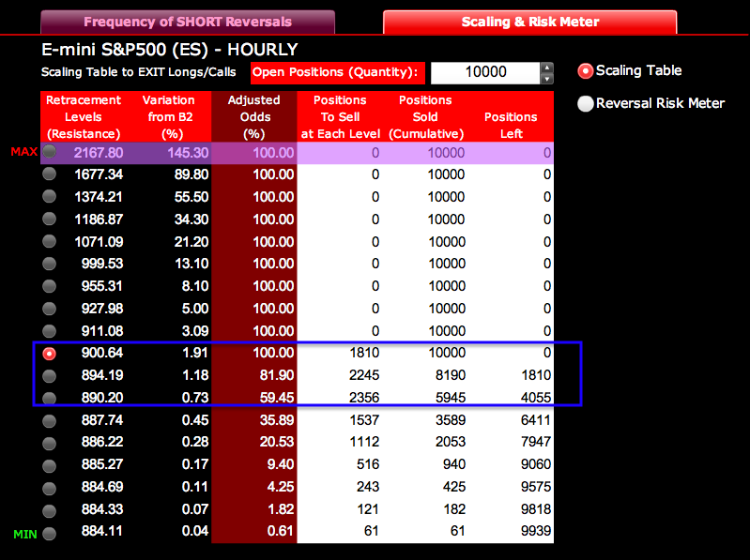
Task: Click the Retracement Levels column header
Action: coord(84,117)
